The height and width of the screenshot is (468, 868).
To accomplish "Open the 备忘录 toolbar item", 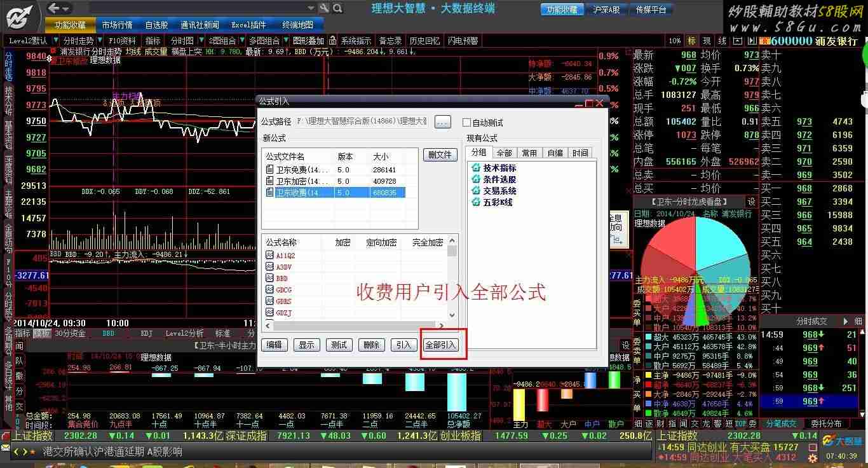I will pos(390,41).
